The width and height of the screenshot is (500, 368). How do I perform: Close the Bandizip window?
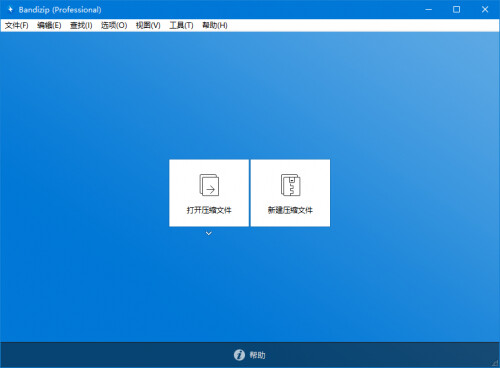click(485, 10)
